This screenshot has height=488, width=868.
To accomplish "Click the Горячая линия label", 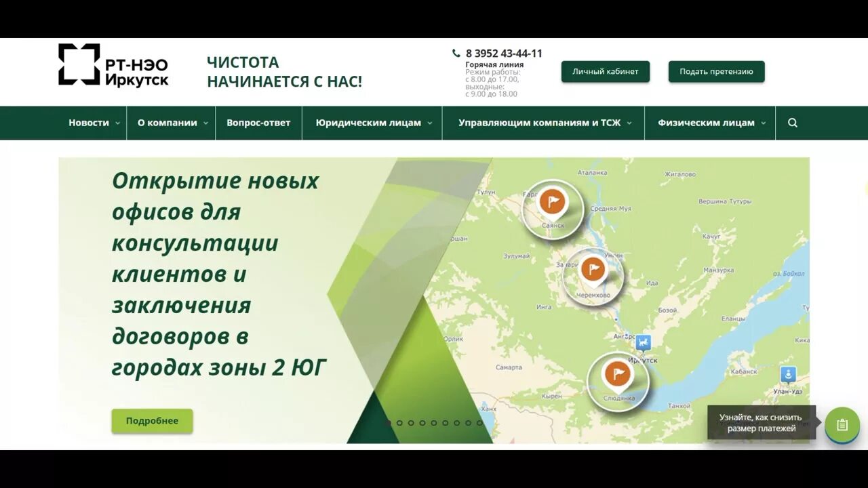I will [494, 65].
